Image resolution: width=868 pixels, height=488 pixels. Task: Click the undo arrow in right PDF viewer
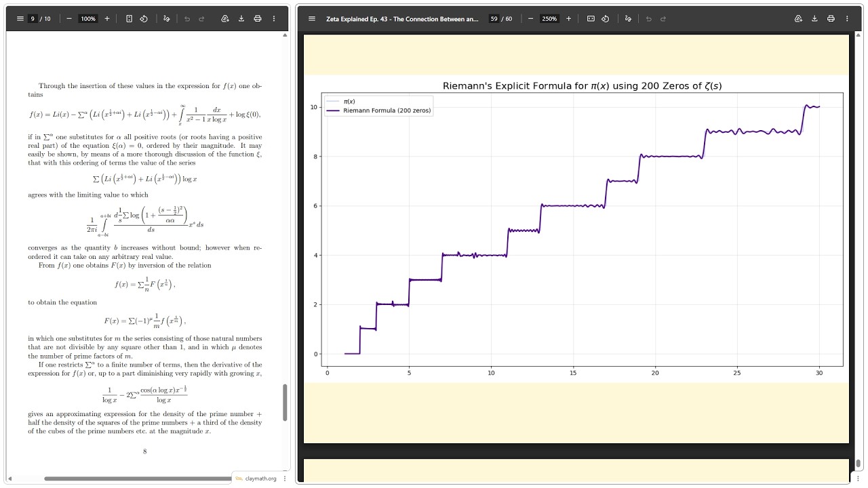649,18
